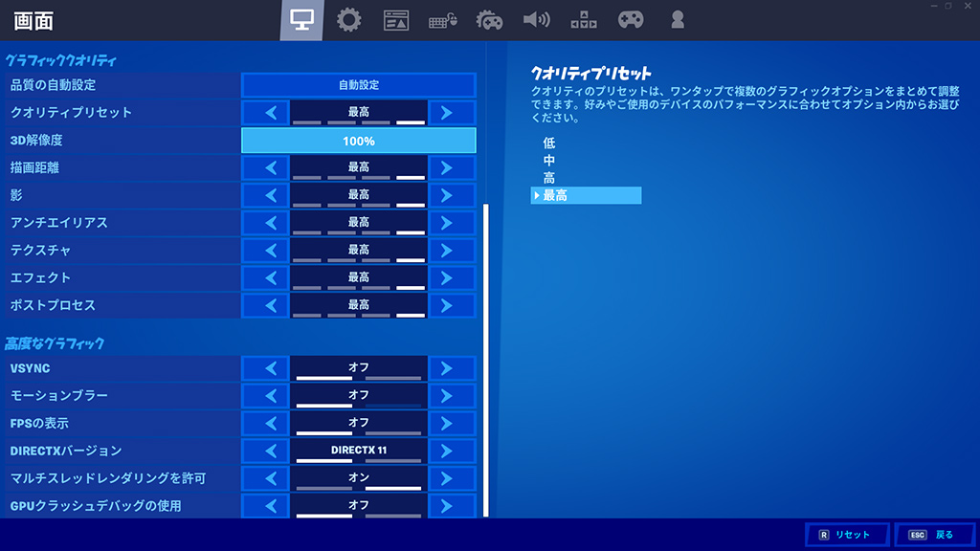This screenshot has height=551, width=980.
Task: Click the 品質の自動設定 row label
Action: click(54, 85)
